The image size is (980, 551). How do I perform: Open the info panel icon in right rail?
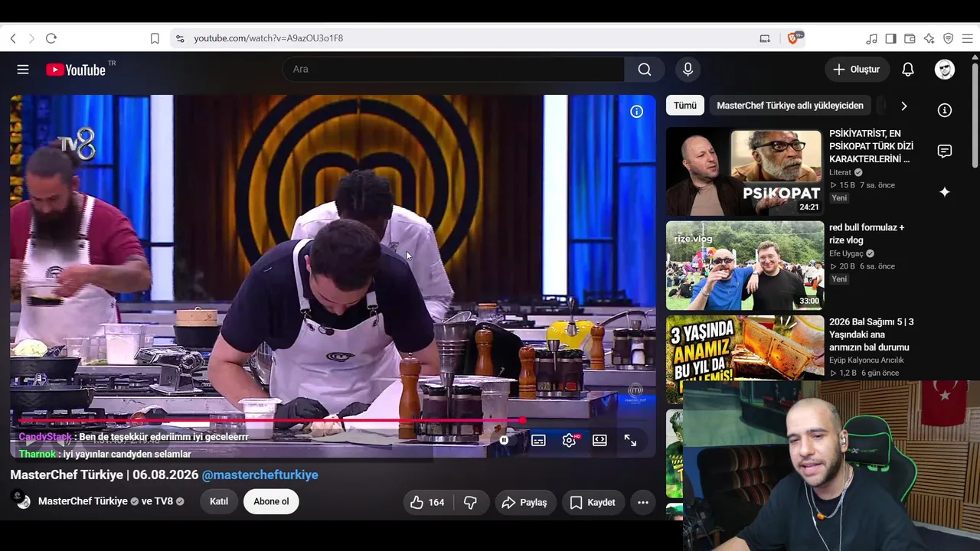pyautogui.click(x=945, y=110)
